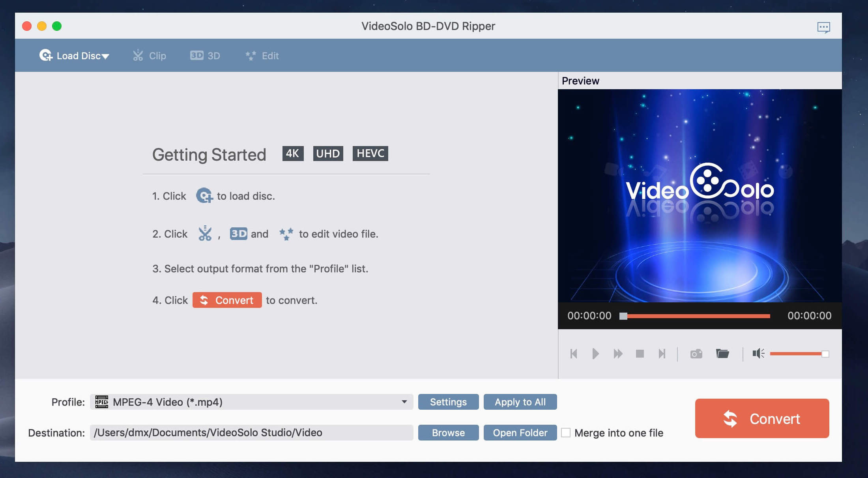Viewport: 868px width, 478px height.
Task: Close the window with the red button
Action: click(x=27, y=26)
